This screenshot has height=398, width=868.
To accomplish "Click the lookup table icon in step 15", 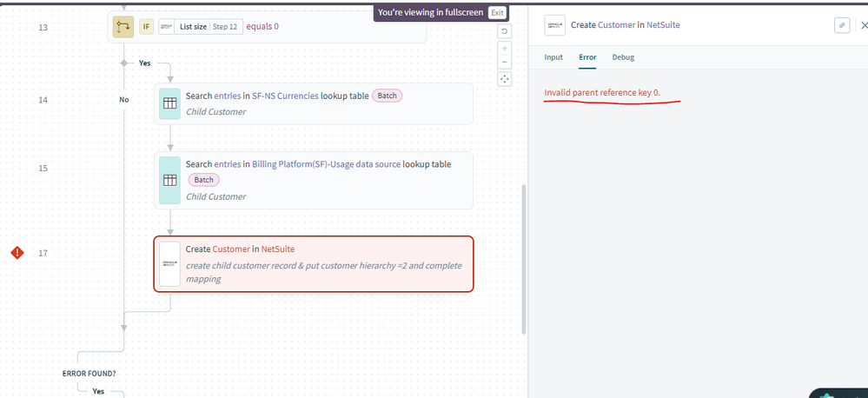I will coord(170,181).
